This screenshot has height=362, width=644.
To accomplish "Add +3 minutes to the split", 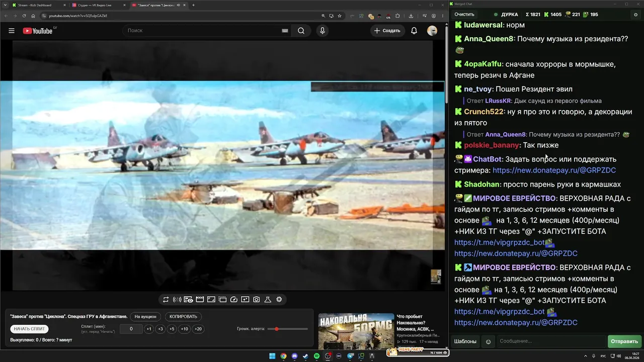I will coord(160,329).
